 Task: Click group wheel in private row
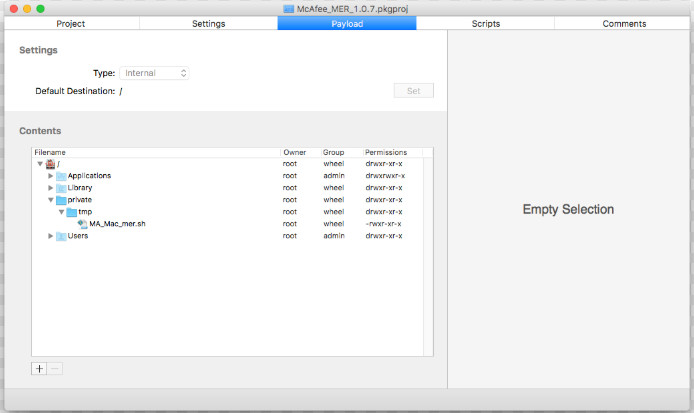334,200
